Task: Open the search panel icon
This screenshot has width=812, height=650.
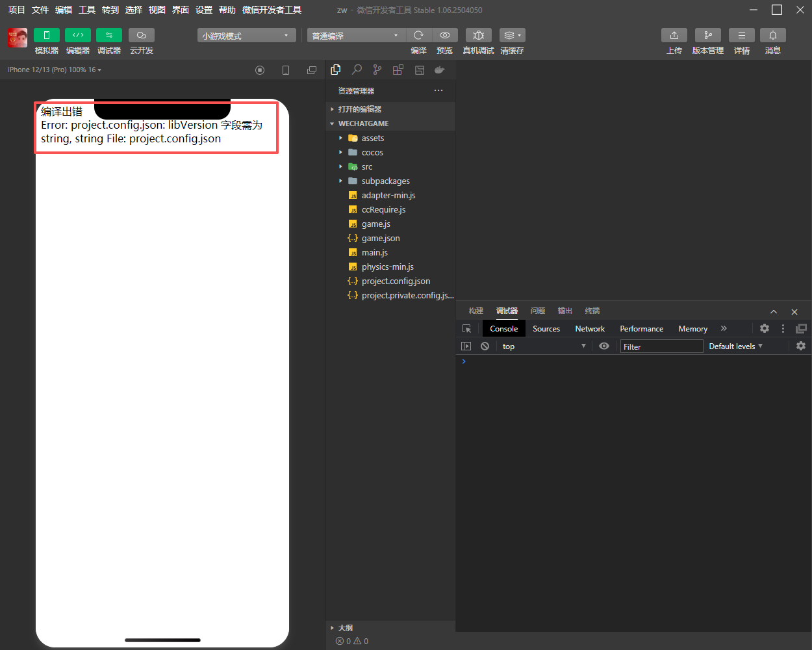Action: point(357,70)
